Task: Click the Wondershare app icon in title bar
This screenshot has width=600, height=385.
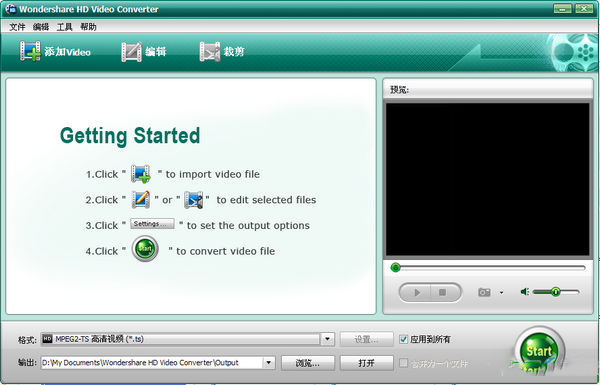Action: [11, 9]
